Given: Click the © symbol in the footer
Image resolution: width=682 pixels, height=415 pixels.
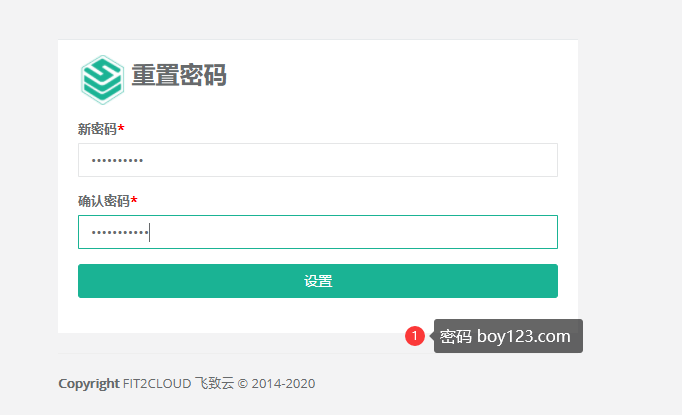Looking at the screenshot, I should click(243, 383).
